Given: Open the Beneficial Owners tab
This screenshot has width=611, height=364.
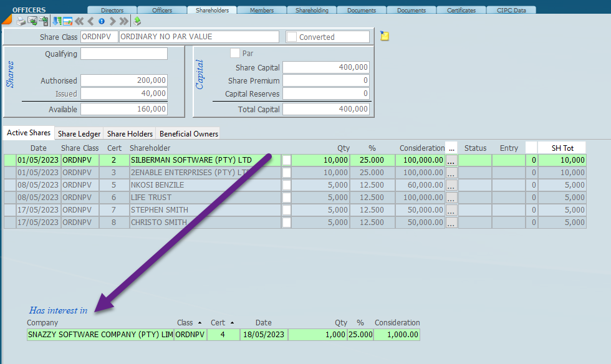Looking at the screenshot, I should click(x=188, y=134).
